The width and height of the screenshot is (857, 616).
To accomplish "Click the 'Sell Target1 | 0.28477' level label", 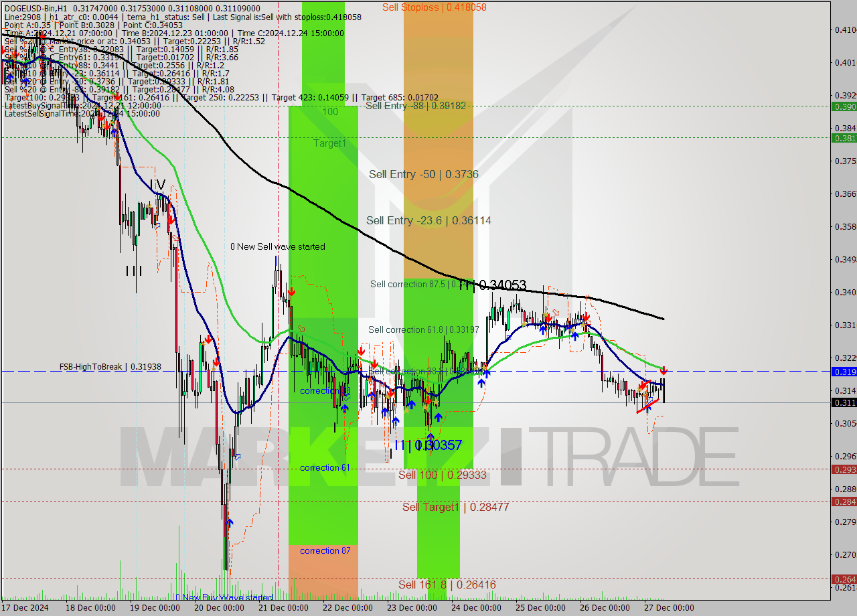I will pyautogui.click(x=456, y=507).
